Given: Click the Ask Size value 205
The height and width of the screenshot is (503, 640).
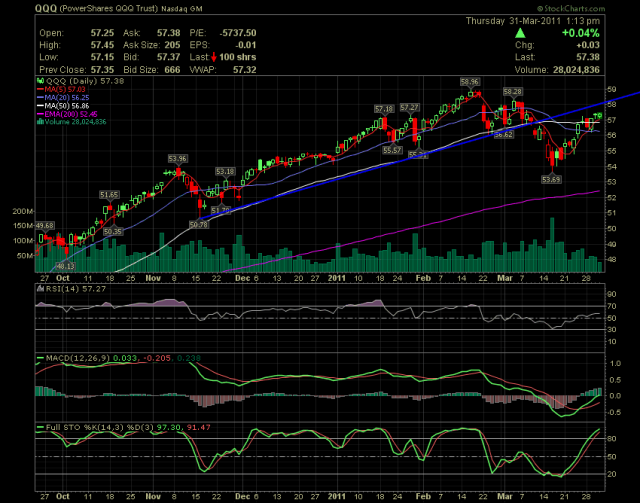Looking at the screenshot, I should pos(173,45).
